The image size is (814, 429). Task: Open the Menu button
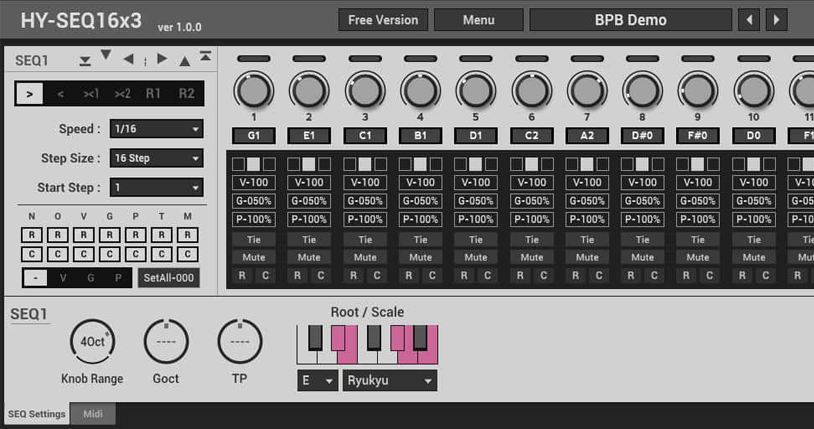click(478, 20)
